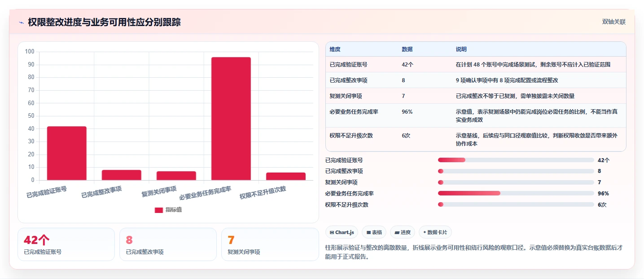Click the 96% value in the table

(x=407, y=112)
